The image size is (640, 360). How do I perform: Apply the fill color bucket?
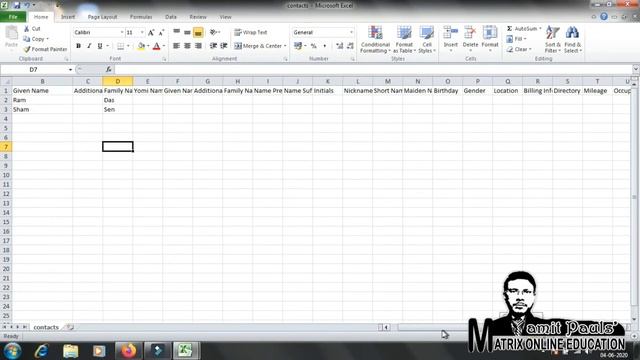[x=141, y=46]
